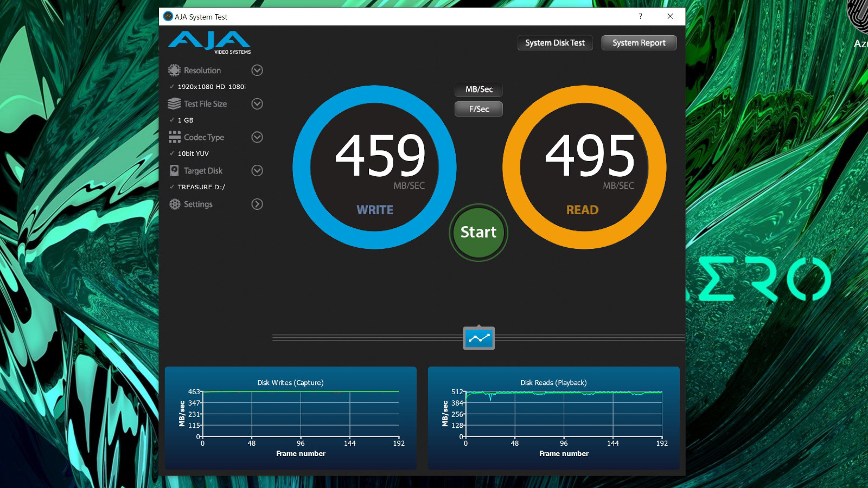Select the 1920x1080 HD-1080i resolution value
Viewport: 868px width, 488px height.
[x=212, y=87]
